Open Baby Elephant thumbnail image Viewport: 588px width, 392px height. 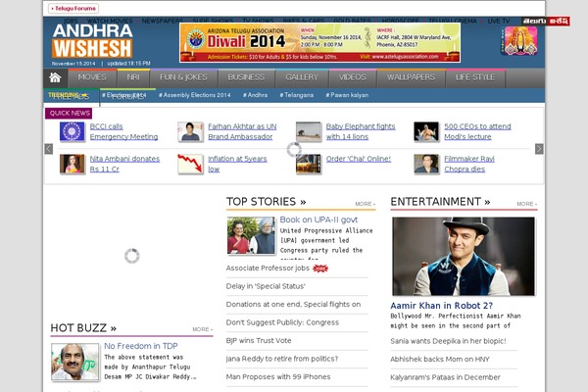click(x=309, y=131)
